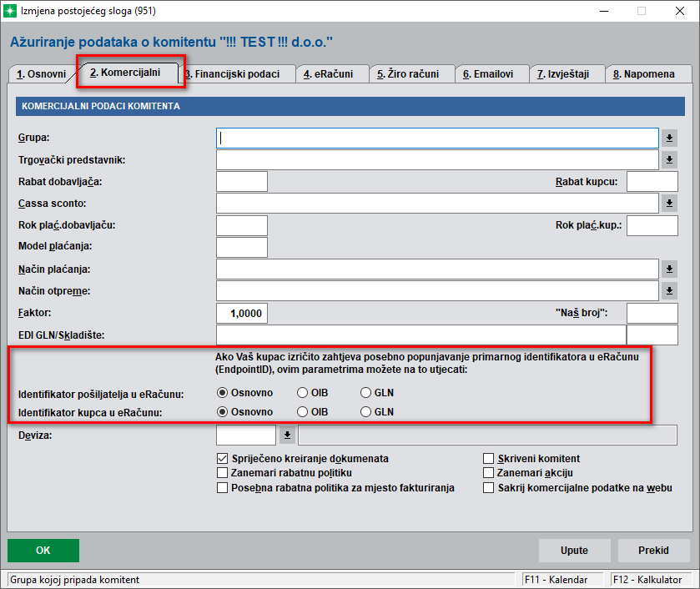
Task: Click into the Faktor input field
Action: click(241, 313)
